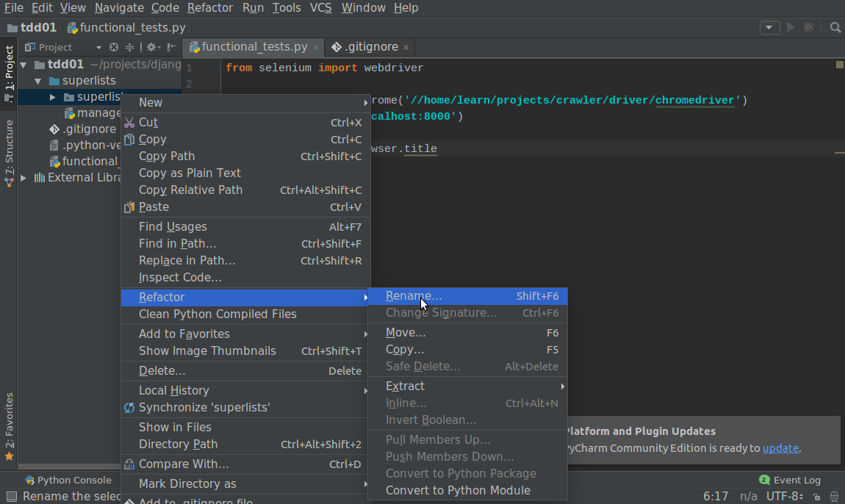Collapse the tdd01 root folder
845x504 pixels.
[24, 65]
